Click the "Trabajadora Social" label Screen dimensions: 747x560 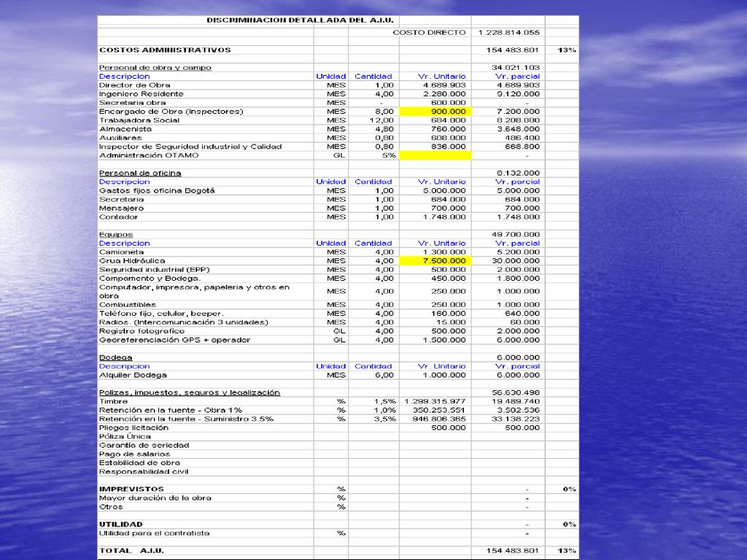point(139,120)
